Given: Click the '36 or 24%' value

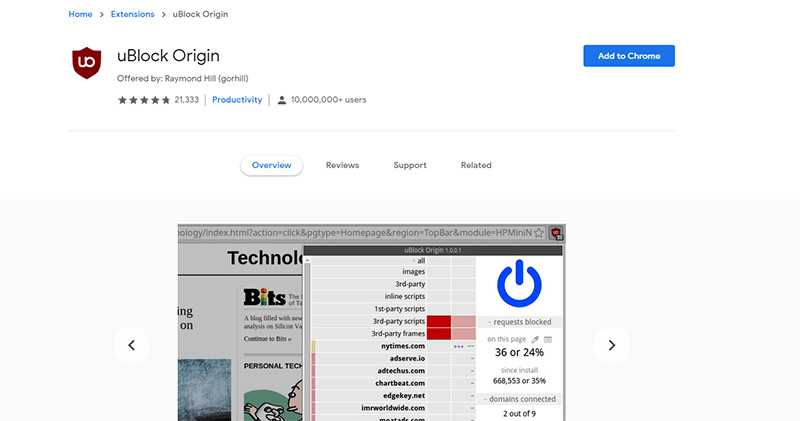Looking at the screenshot, I should (x=519, y=352).
